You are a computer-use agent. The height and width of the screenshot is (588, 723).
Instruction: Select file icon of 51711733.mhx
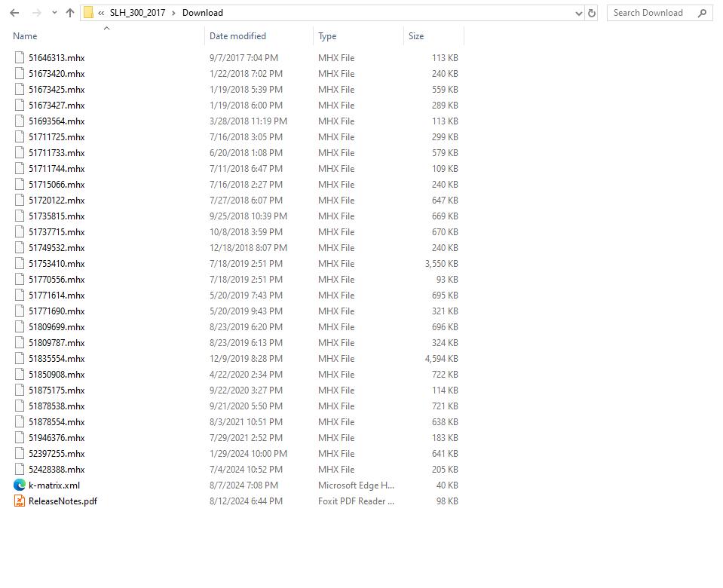tap(20, 152)
